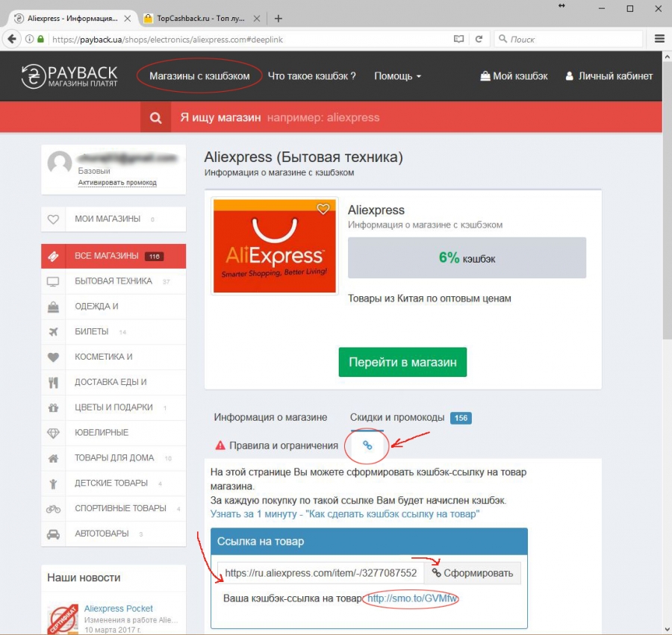Click the product URL input field

coord(320,573)
